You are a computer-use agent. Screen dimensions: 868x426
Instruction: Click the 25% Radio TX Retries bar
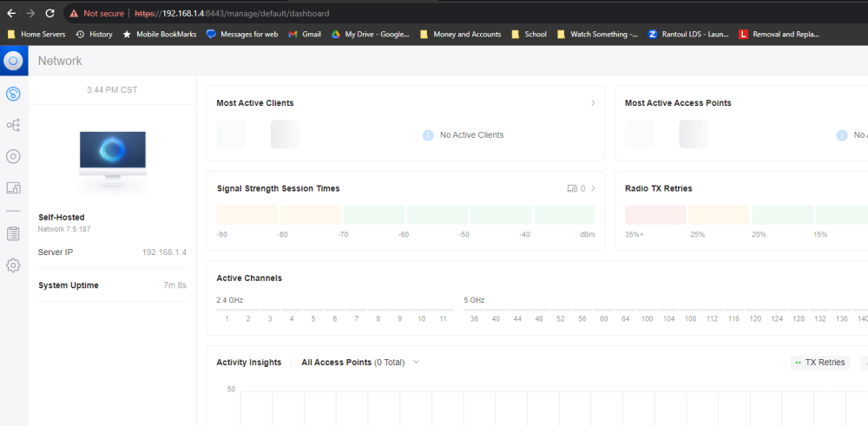(719, 214)
